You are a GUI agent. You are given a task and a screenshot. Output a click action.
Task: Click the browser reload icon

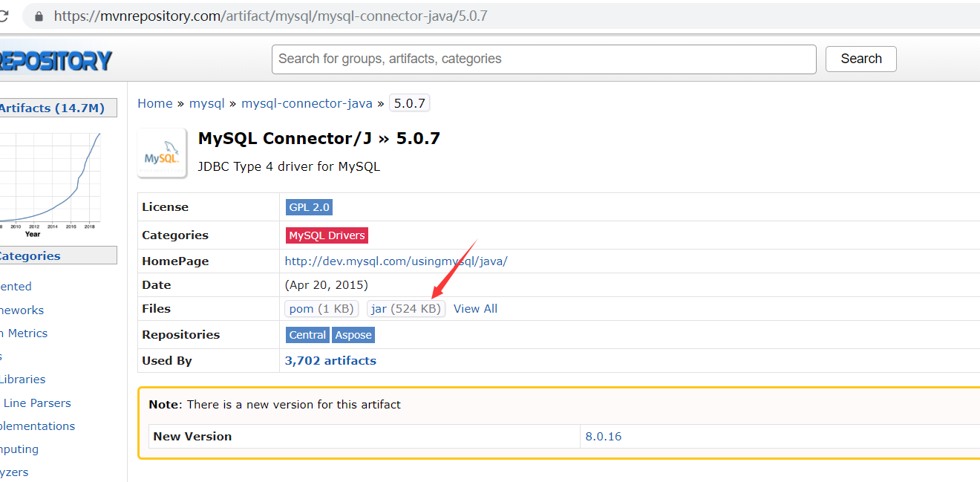(3, 16)
